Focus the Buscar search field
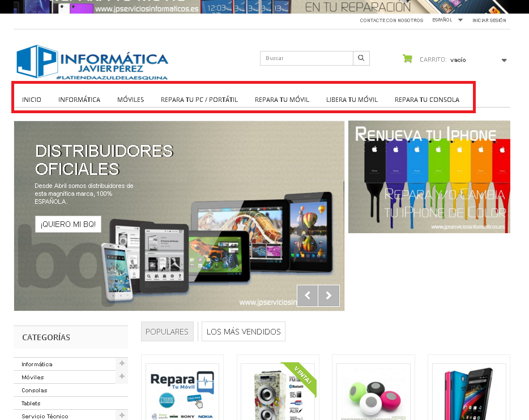This screenshot has height=420, width=529. coord(306,58)
